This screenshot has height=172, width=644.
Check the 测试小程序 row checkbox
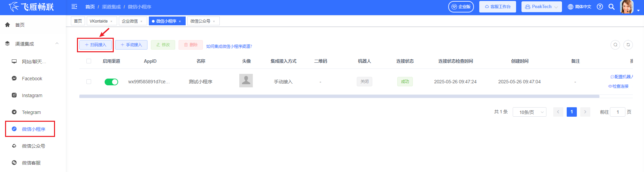tap(89, 82)
